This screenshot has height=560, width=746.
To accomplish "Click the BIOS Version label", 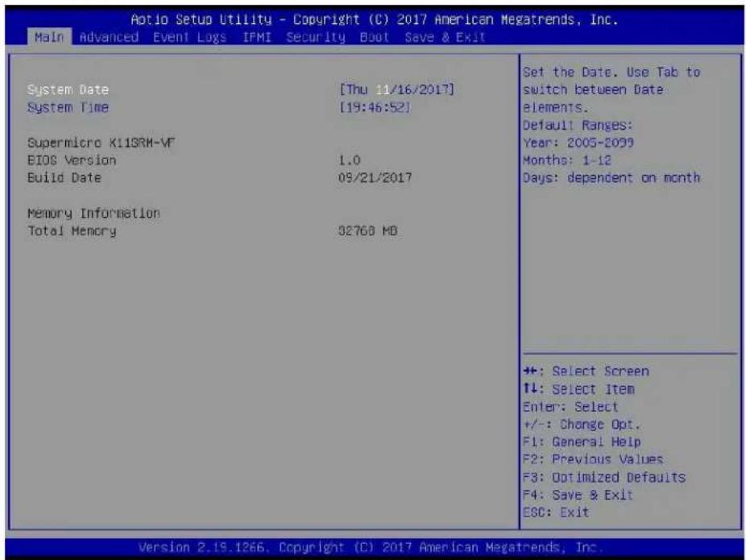I will tap(72, 160).
